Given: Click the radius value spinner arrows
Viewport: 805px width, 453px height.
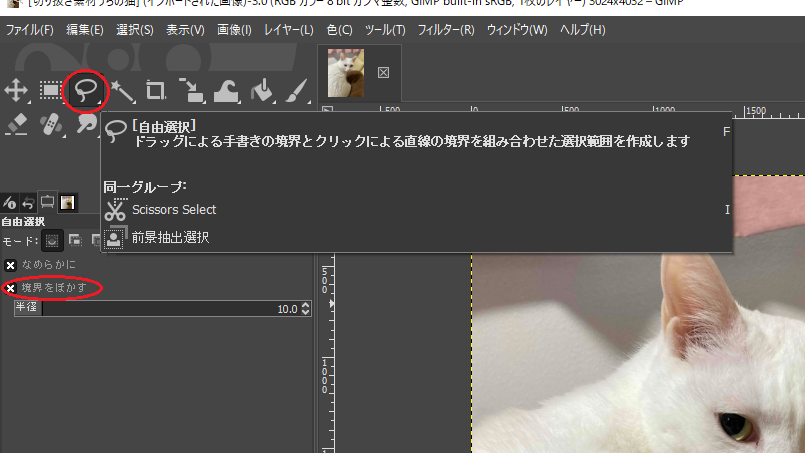Looking at the screenshot, I should tap(306, 309).
